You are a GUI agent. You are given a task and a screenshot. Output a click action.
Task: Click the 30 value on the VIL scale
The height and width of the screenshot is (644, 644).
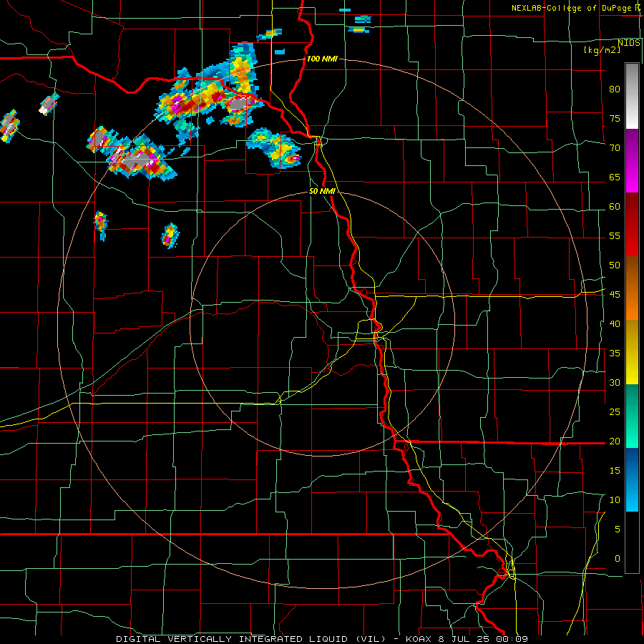pyautogui.click(x=615, y=382)
